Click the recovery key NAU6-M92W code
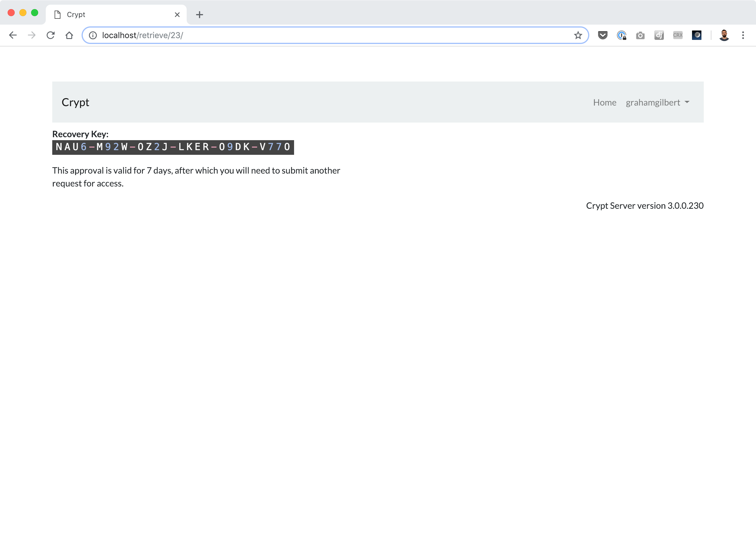This screenshot has width=756, height=536. click(x=173, y=147)
